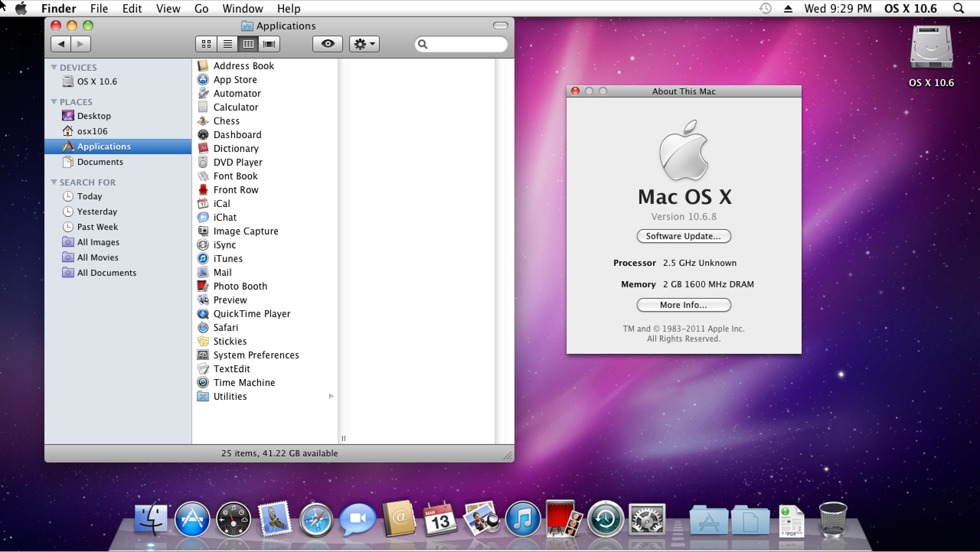Image resolution: width=980 pixels, height=552 pixels.
Task: Expand the PLACES sidebar section
Action: click(x=55, y=101)
